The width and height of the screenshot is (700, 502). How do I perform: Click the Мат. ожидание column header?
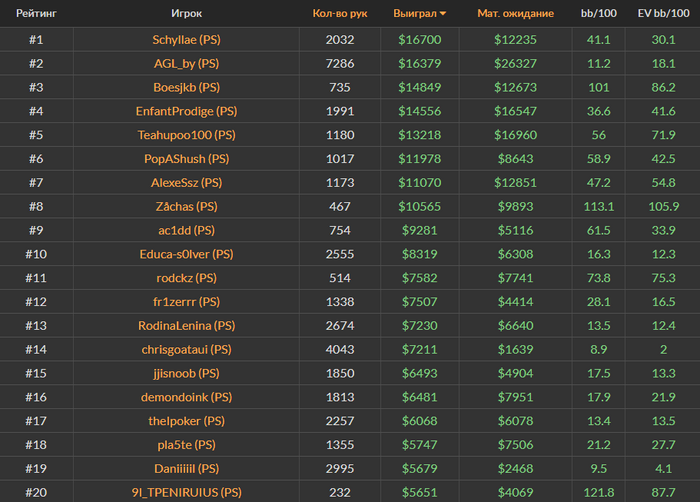point(522,14)
